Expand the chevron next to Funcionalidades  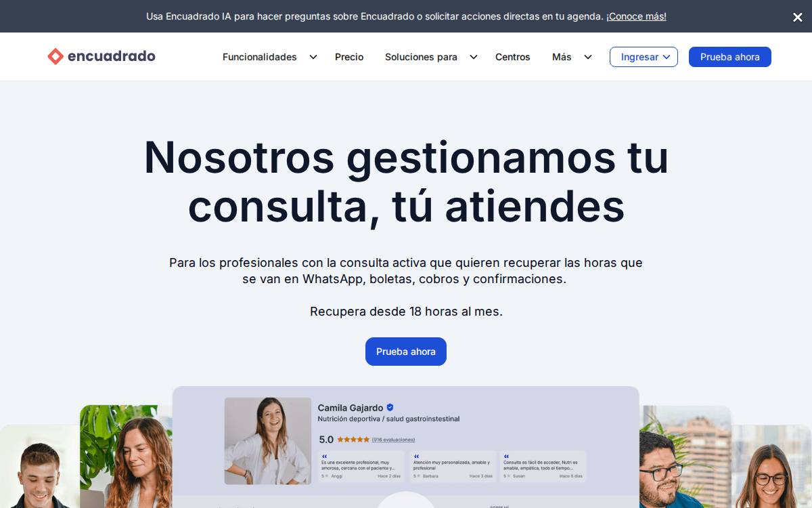point(313,57)
